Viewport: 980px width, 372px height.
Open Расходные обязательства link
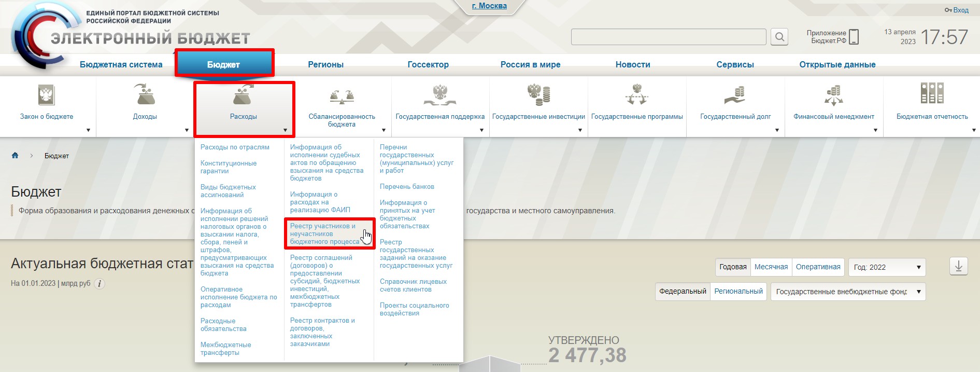223,325
